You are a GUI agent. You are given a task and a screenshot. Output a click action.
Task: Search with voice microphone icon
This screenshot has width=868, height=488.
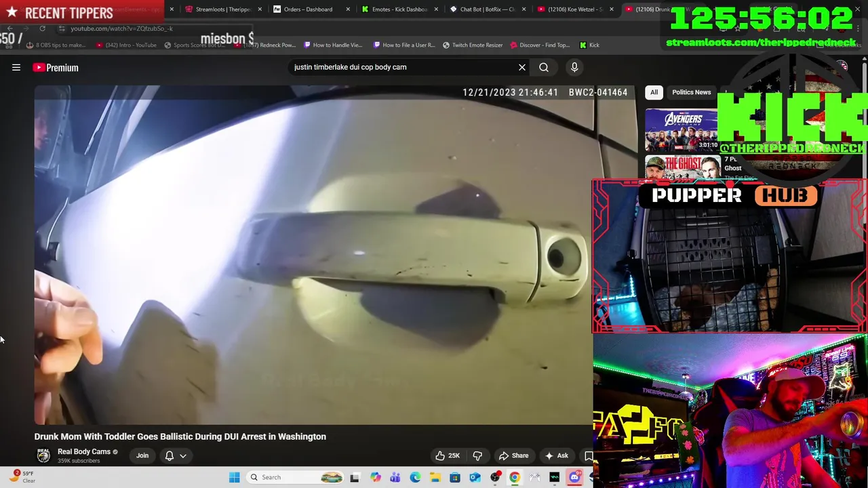tap(574, 67)
